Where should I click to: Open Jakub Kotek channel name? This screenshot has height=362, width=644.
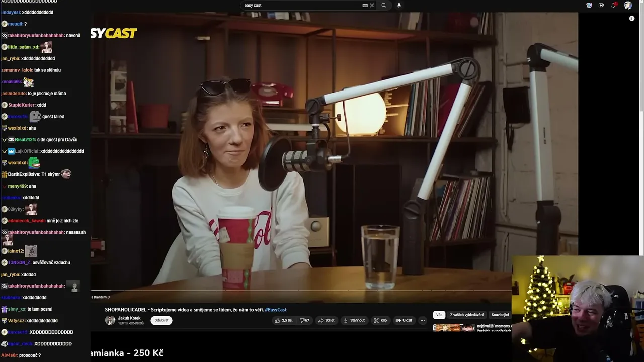(129, 318)
